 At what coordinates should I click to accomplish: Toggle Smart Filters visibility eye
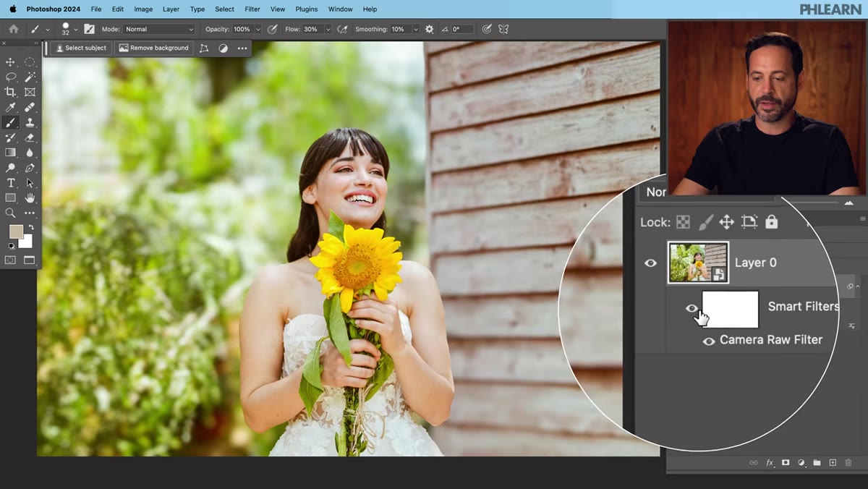click(692, 308)
